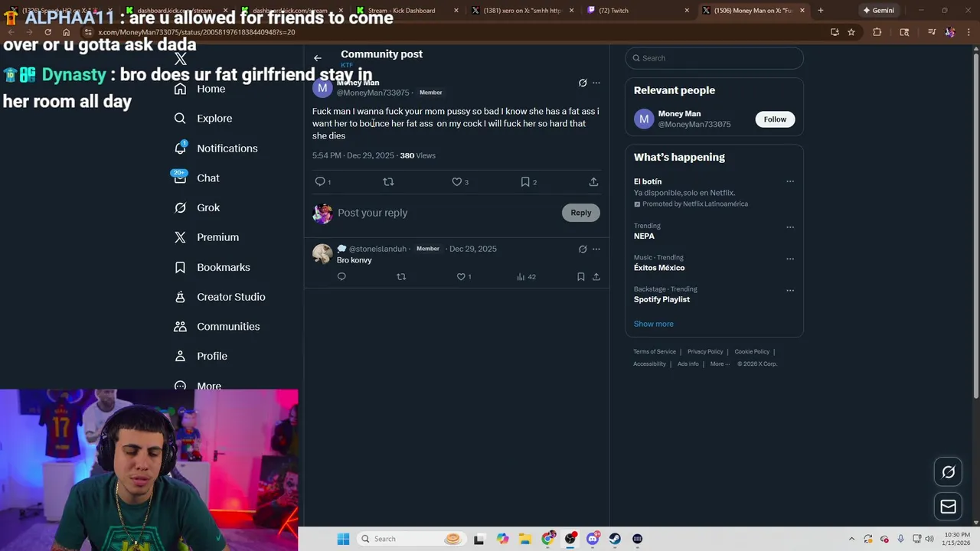This screenshot has height=551, width=980.
Task: Bookmark this page with the star icon
Action: (851, 32)
